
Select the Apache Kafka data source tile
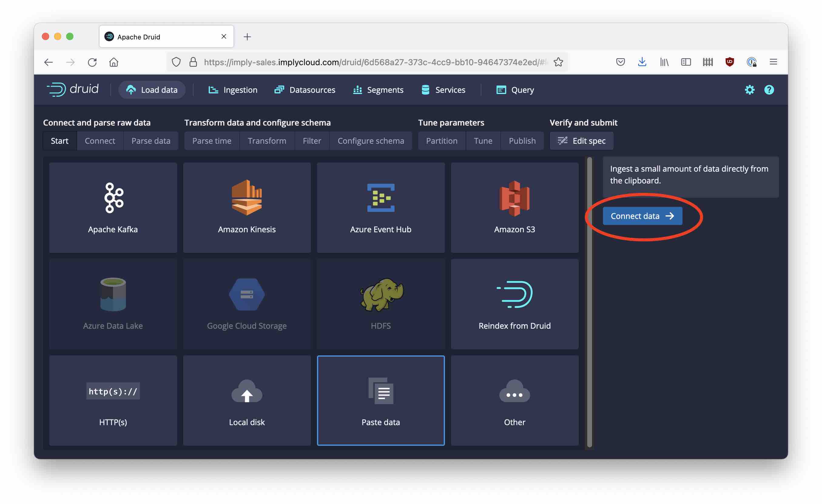pyautogui.click(x=113, y=207)
